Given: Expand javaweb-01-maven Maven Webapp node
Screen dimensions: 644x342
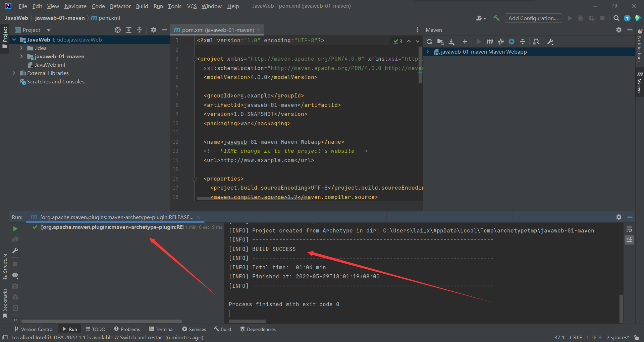Looking at the screenshot, I should click(x=428, y=52).
